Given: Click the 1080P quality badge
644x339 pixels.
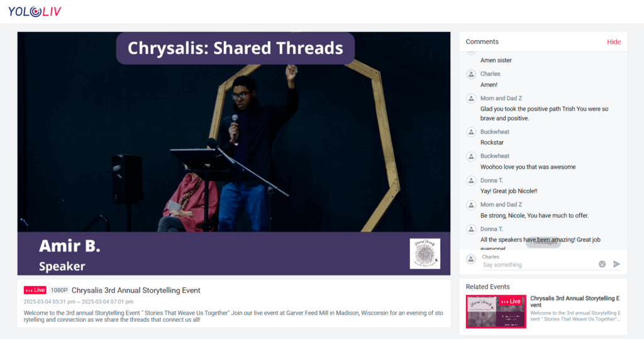Looking at the screenshot, I should pyautogui.click(x=58, y=291).
